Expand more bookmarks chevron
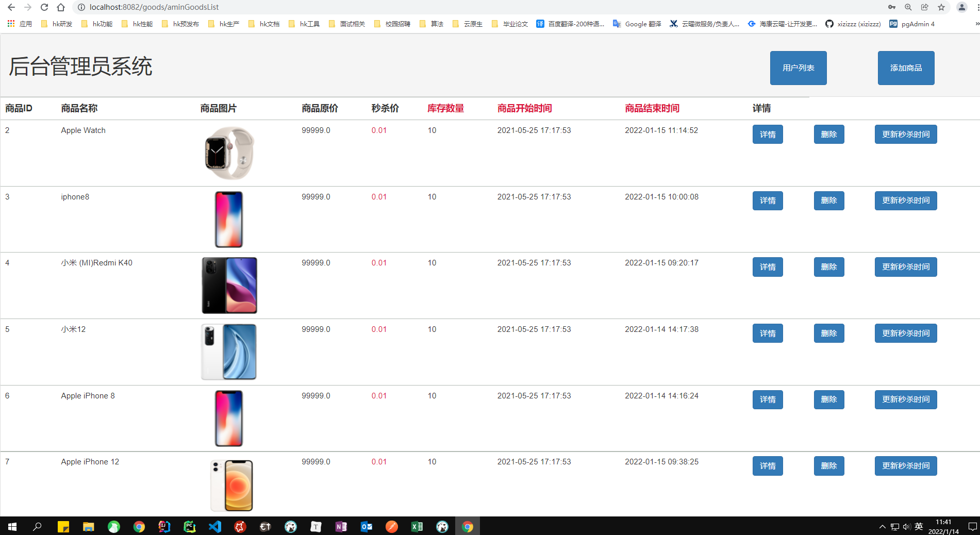Screen dimensions: 980x535 click(976, 24)
